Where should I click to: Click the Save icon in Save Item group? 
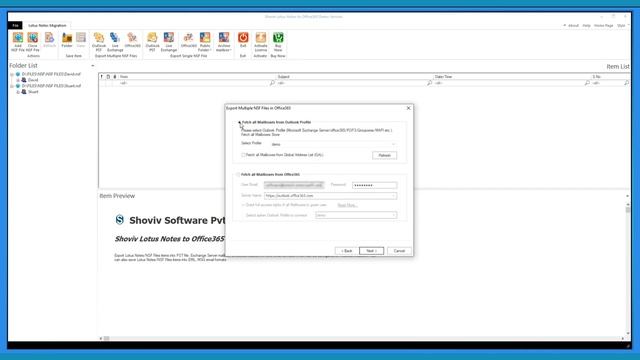pos(81,38)
